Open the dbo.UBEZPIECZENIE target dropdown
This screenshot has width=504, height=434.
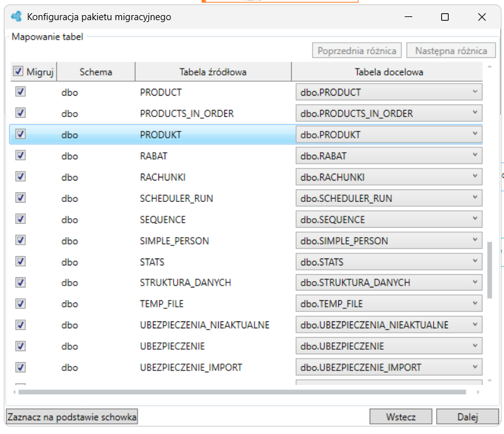pyautogui.click(x=389, y=346)
